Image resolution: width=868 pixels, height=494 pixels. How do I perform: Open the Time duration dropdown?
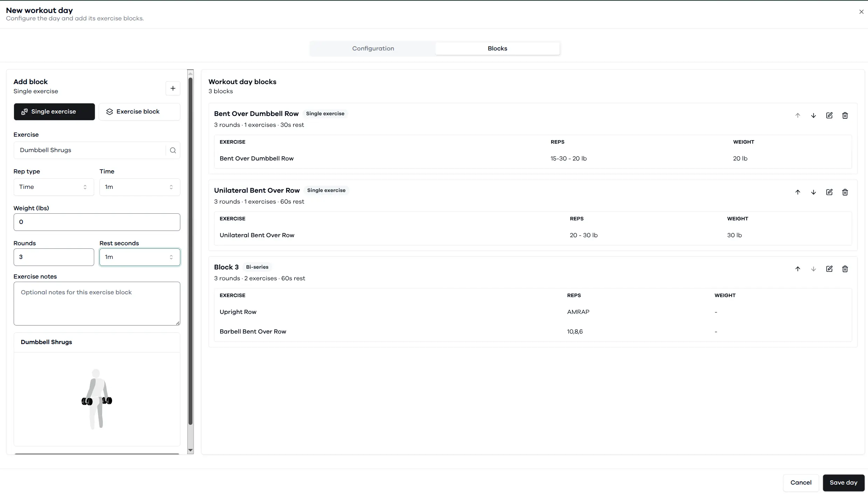(140, 187)
